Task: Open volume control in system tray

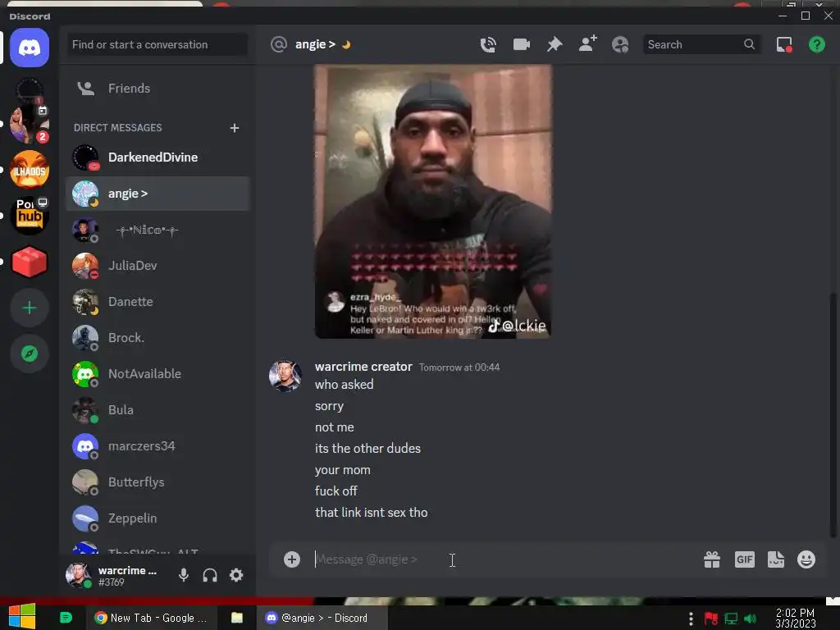Action: coord(751,619)
